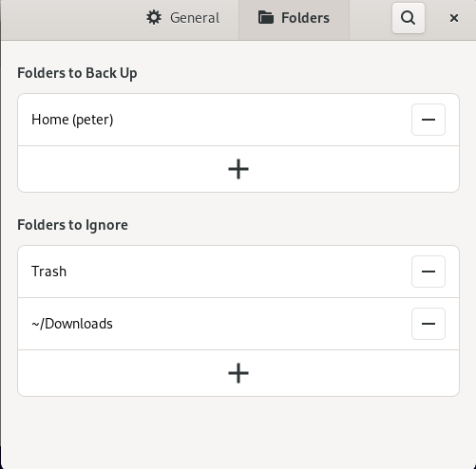Click the Folders to Ignore heading
The width and height of the screenshot is (476, 469).
pyautogui.click(x=72, y=225)
